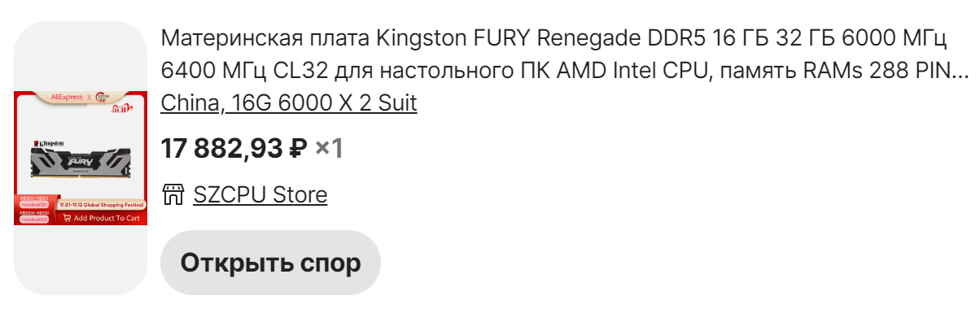Click the store icon beside SZCPU Store
The height and width of the screenshot is (309, 980).
[173, 195]
